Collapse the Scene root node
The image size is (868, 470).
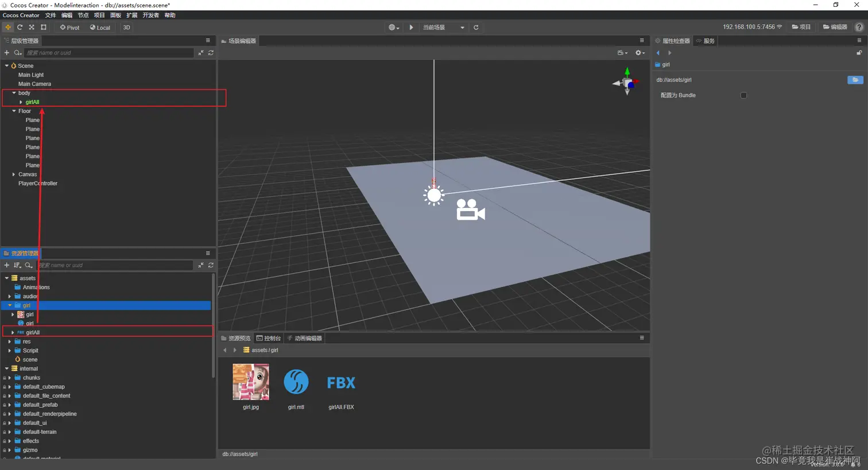pos(7,66)
